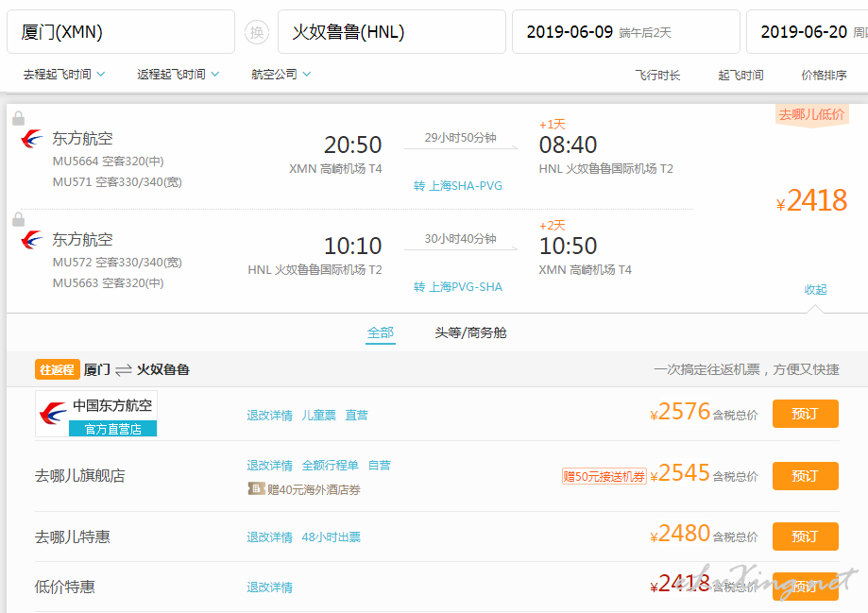Open the 中国东方航空 官方直营店 logo
Screen dimensions: 868x613
(x=96, y=414)
